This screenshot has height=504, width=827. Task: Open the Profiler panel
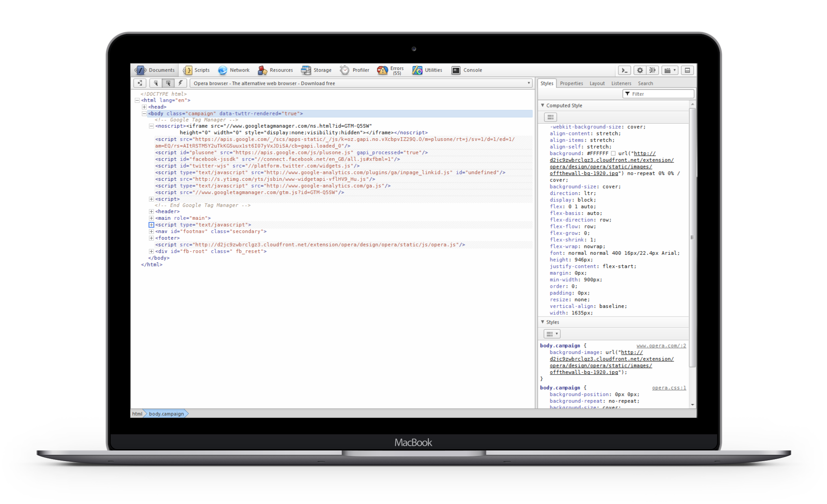click(354, 70)
